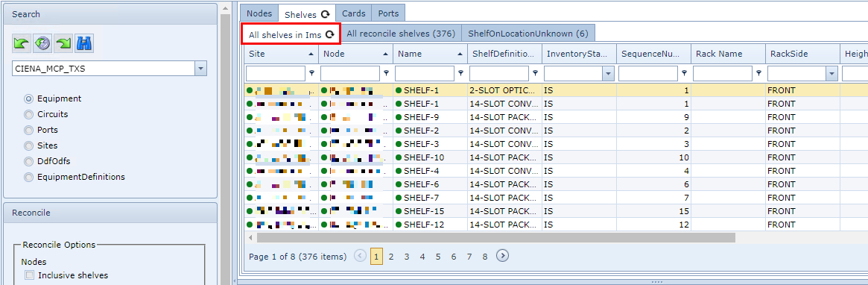The image size is (868, 285).
Task: Go to page 2 of results
Action: tap(391, 256)
